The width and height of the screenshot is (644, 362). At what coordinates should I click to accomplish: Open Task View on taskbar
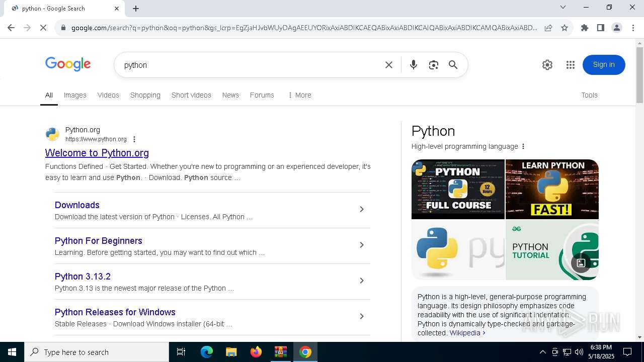point(181,352)
